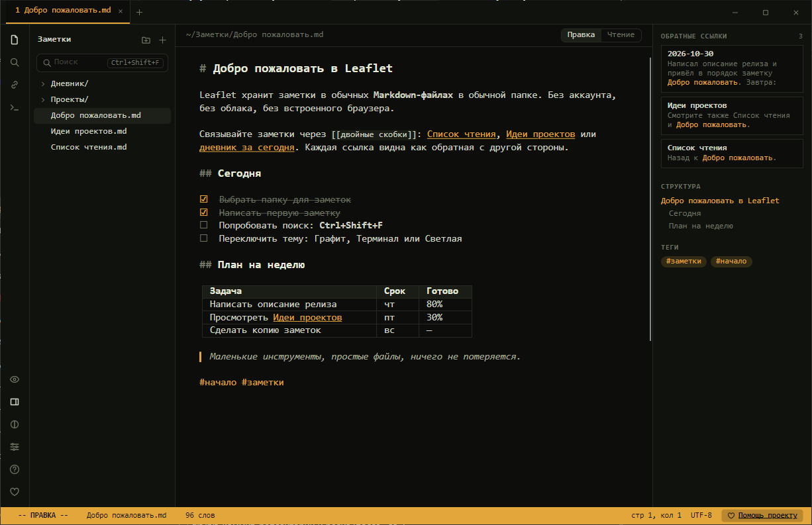Click the -- ПРАВКА -- mode indicator

[x=43, y=516]
